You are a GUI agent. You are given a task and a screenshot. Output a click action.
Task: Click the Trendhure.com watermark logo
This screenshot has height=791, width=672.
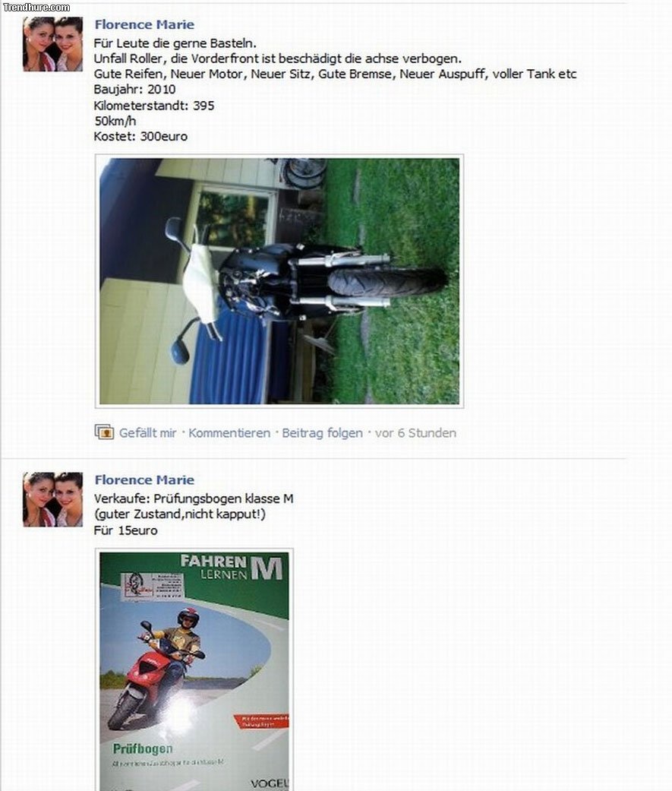(36, 7)
